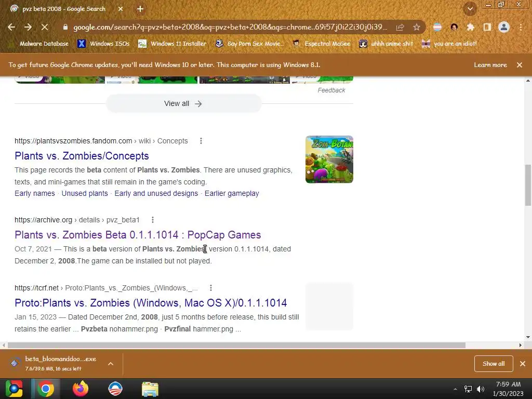
Task: Click the Zom-Botany result thumbnail
Action: tap(329, 159)
